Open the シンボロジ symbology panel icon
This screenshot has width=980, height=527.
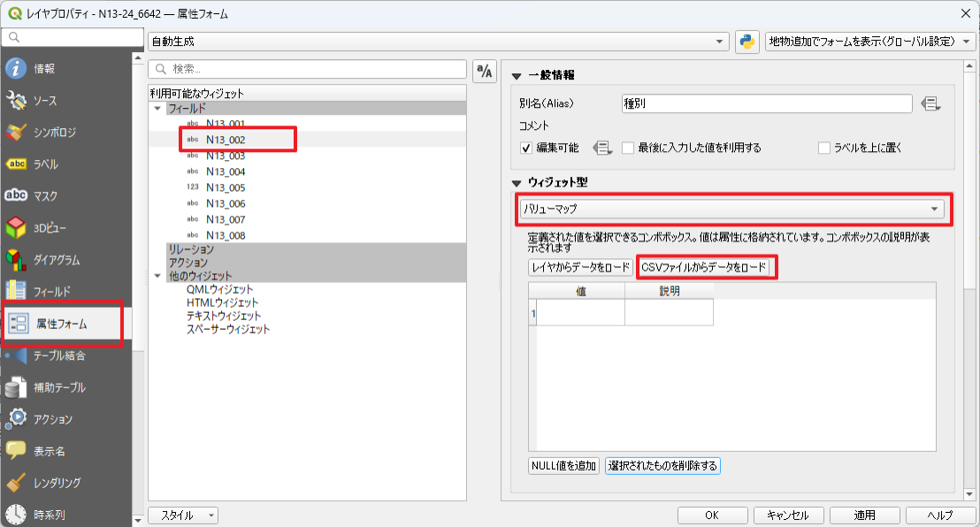click(16, 133)
